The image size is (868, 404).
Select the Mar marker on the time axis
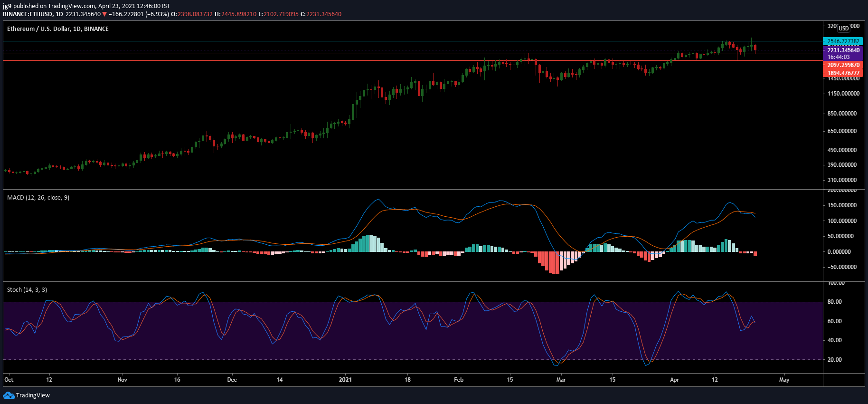561,380
